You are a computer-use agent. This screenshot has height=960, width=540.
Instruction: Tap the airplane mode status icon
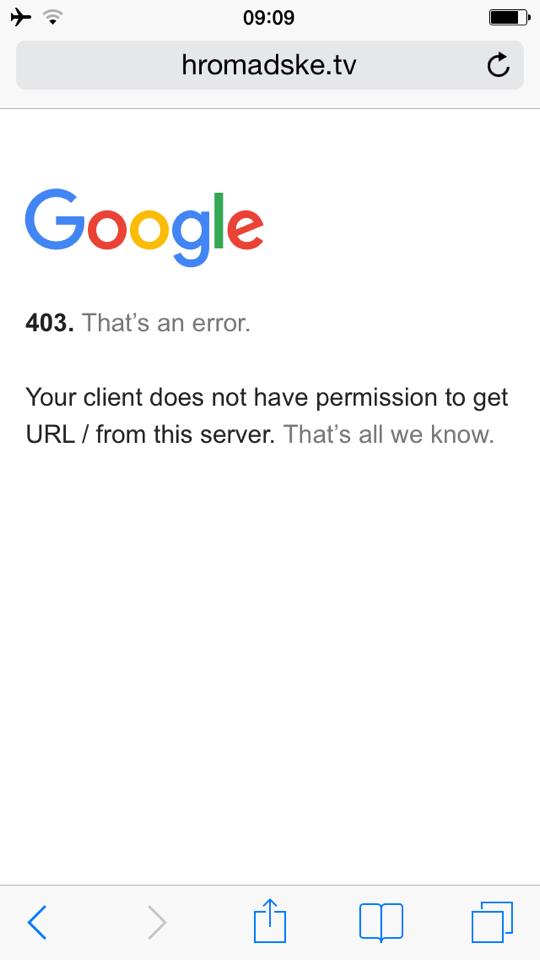pyautogui.click(x=21, y=17)
